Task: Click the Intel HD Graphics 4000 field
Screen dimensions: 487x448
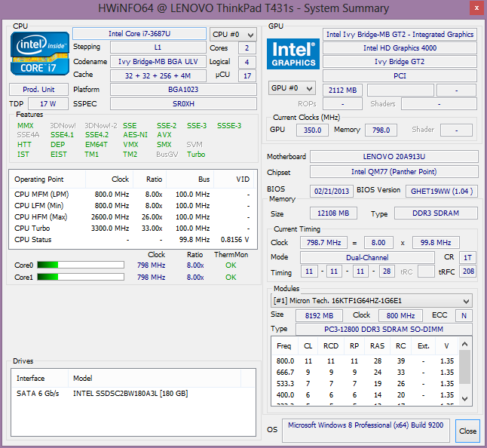Action: pyautogui.click(x=400, y=48)
